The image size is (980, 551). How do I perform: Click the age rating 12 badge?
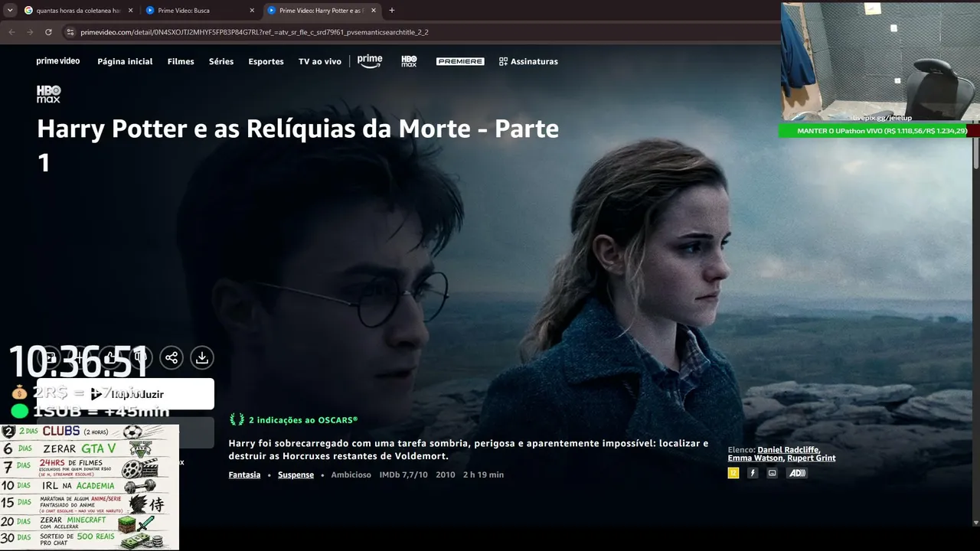(x=733, y=473)
